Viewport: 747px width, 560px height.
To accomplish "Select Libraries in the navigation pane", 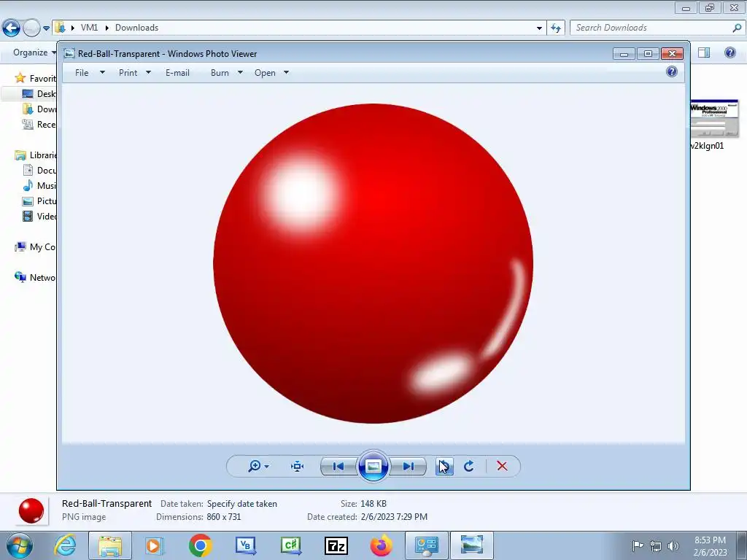I will point(36,155).
